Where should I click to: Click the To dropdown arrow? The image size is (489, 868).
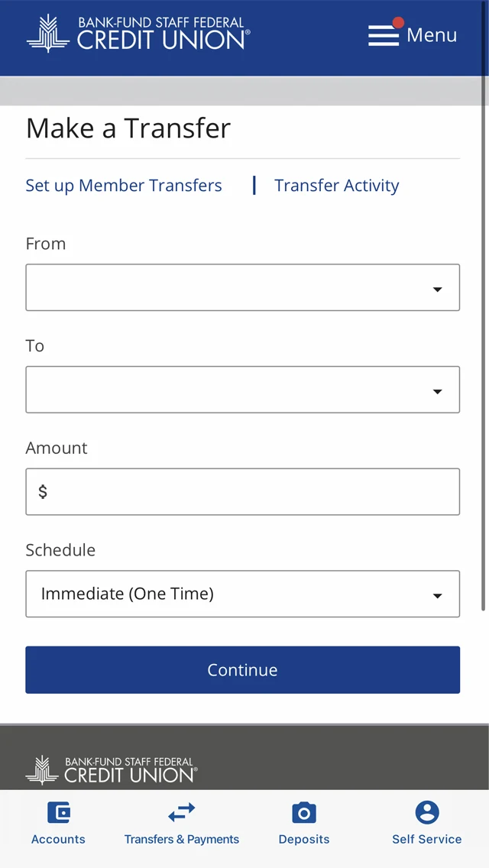coord(437,391)
